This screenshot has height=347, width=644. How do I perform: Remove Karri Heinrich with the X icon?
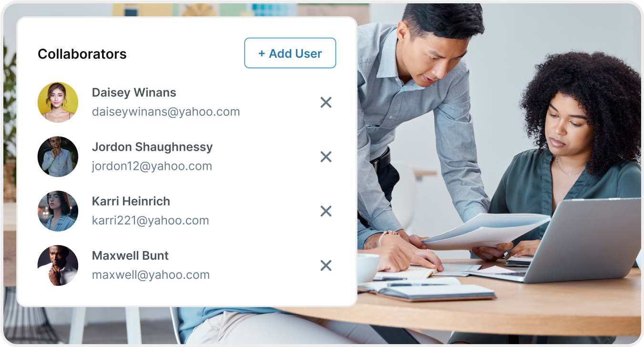pyautogui.click(x=326, y=211)
